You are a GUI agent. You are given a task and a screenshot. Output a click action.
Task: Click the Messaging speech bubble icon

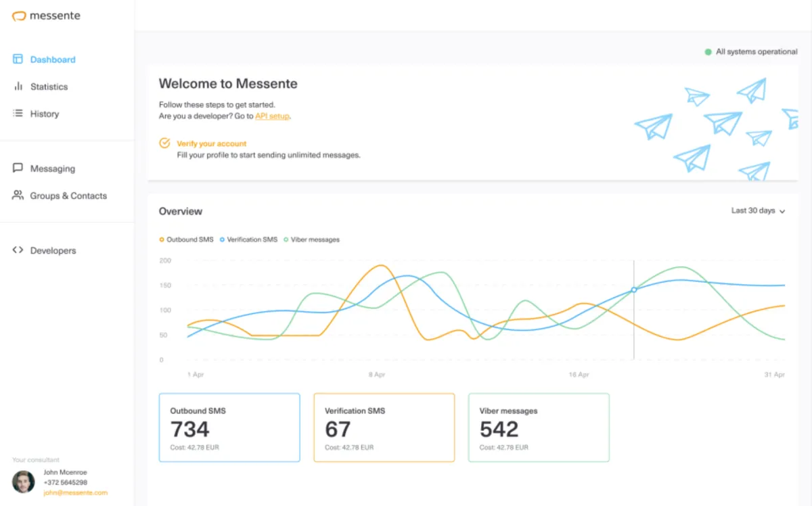point(18,168)
